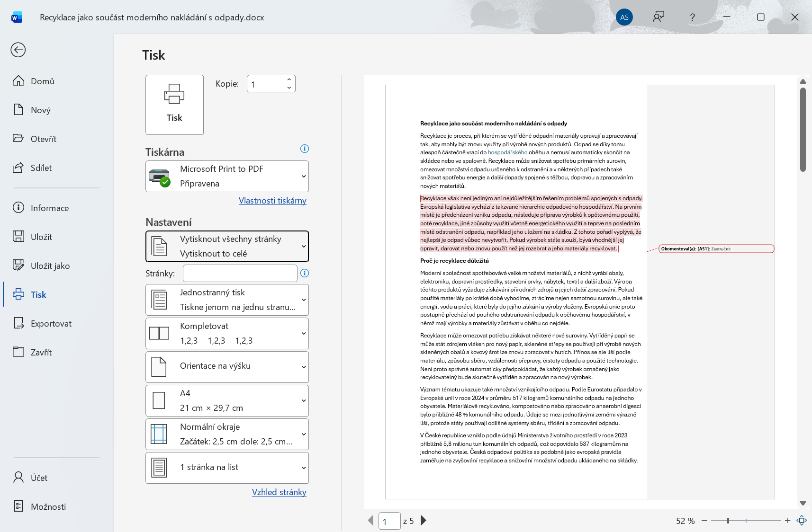This screenshot has width=812, height=532.
Task: Click the 52 % zoom level text
Action: 685,521
